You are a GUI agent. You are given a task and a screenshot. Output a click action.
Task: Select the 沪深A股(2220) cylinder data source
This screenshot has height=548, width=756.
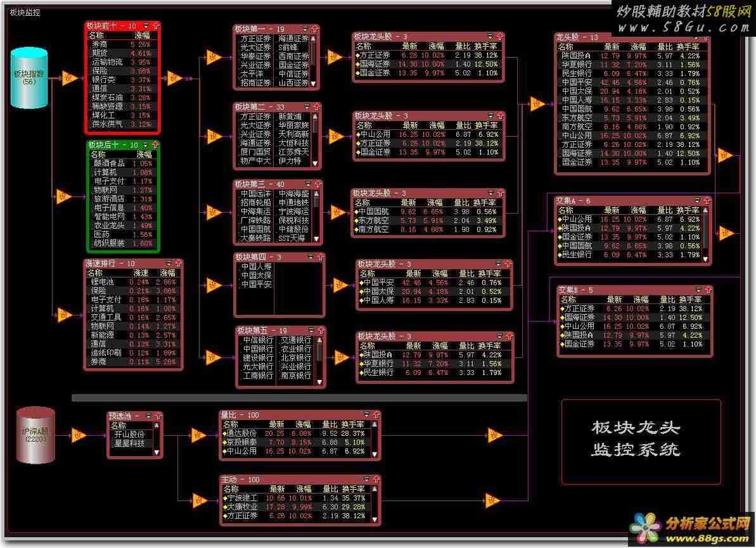(x=35, y=435)
